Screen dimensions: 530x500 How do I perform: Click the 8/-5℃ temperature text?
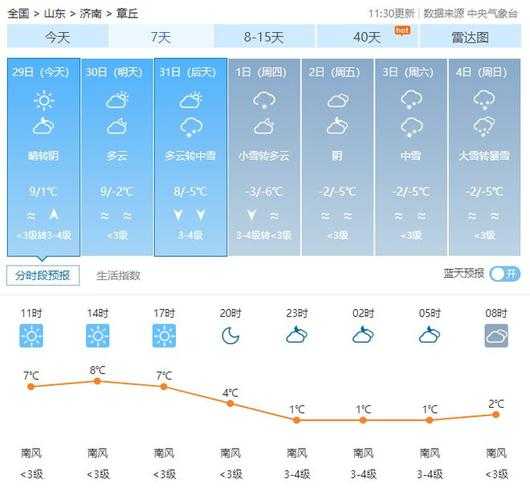(190, 192)
